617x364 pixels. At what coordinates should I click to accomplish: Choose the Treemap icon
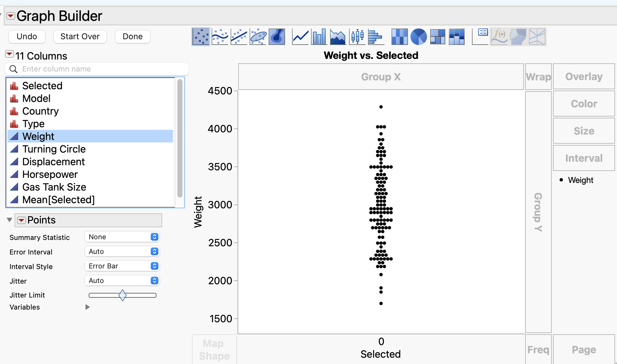[x=438, y=37]
